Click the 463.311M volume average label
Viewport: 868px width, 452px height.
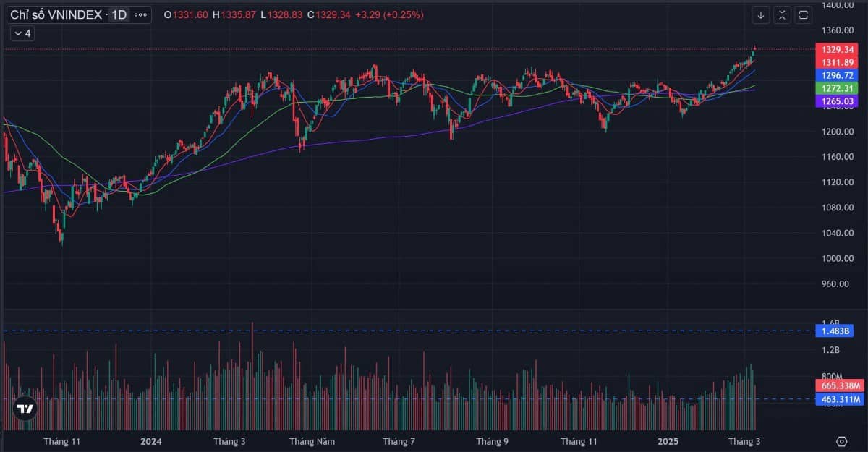coord(840,398)
